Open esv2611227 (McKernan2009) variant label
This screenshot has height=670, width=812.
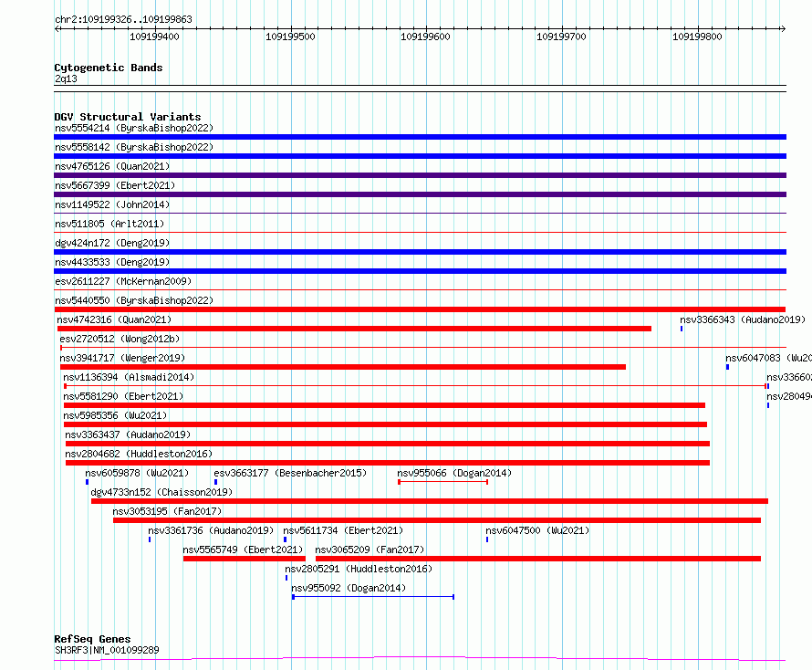pos(123,281)
